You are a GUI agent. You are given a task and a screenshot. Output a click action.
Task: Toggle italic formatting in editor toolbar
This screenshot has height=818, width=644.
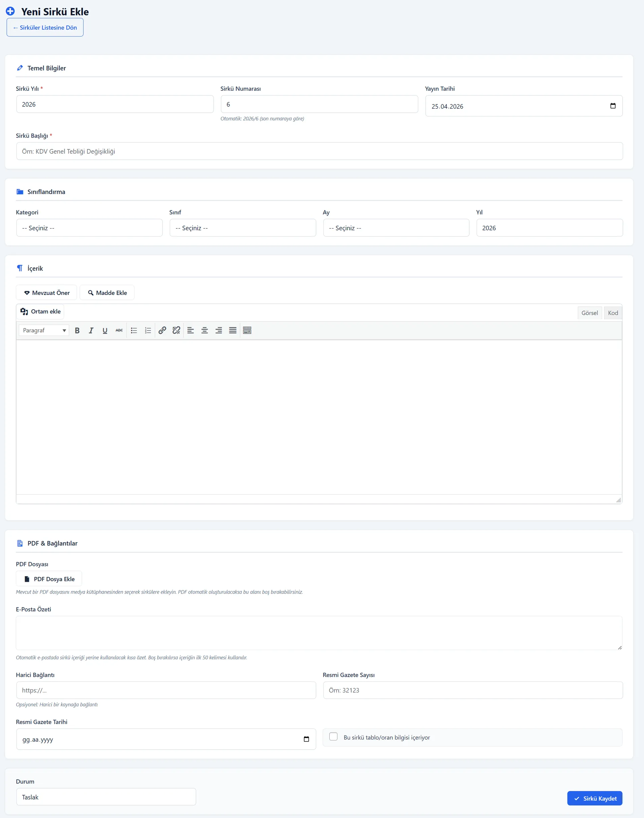91,330
